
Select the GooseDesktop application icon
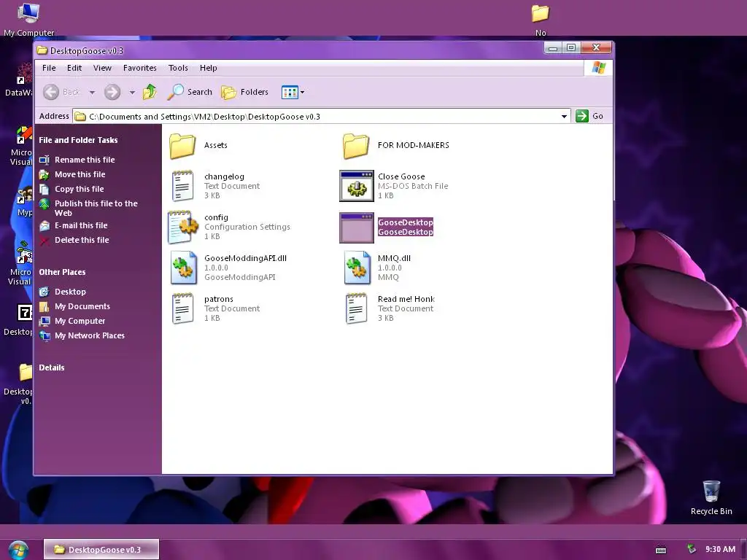356,227
